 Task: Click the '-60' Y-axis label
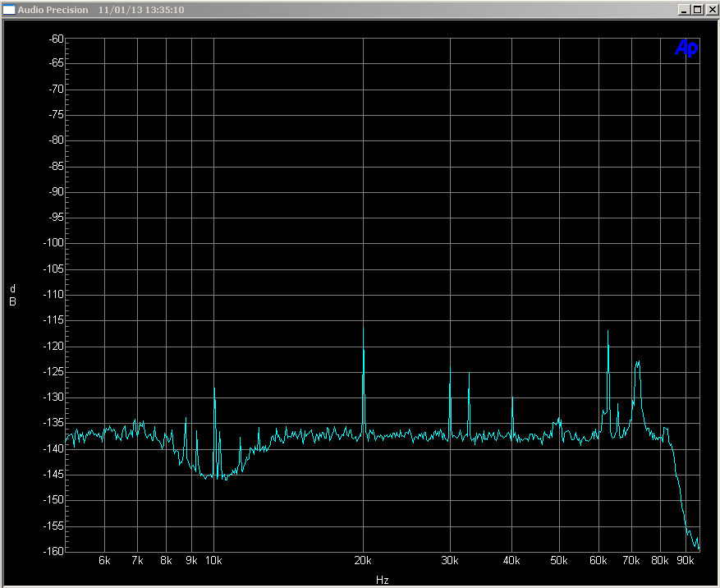[x=57, y=39]
